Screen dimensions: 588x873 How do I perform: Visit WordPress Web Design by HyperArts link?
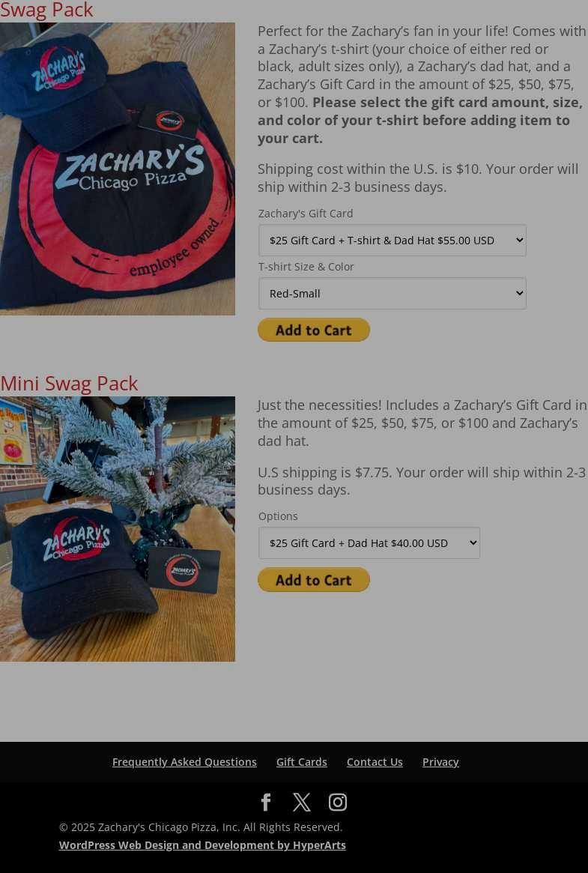point(202,845)
